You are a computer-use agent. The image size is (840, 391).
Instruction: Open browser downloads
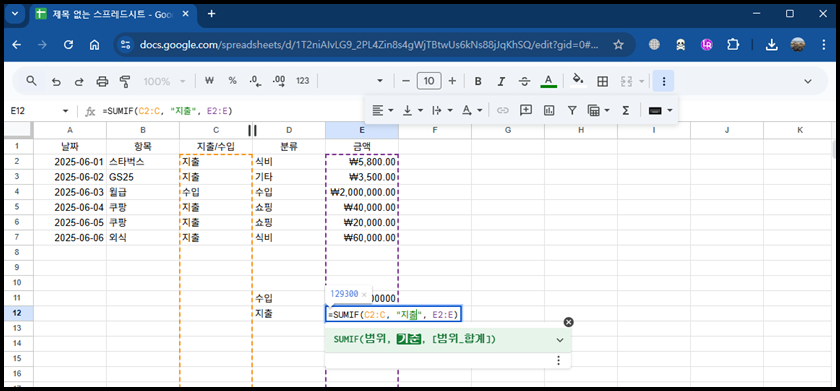coord(771,45)
